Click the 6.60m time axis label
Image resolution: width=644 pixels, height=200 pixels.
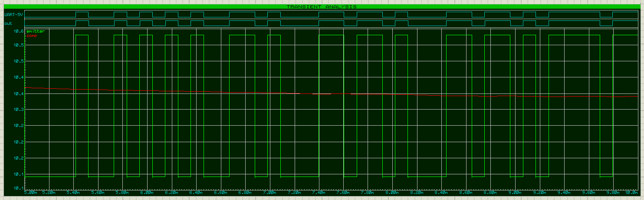221,192
